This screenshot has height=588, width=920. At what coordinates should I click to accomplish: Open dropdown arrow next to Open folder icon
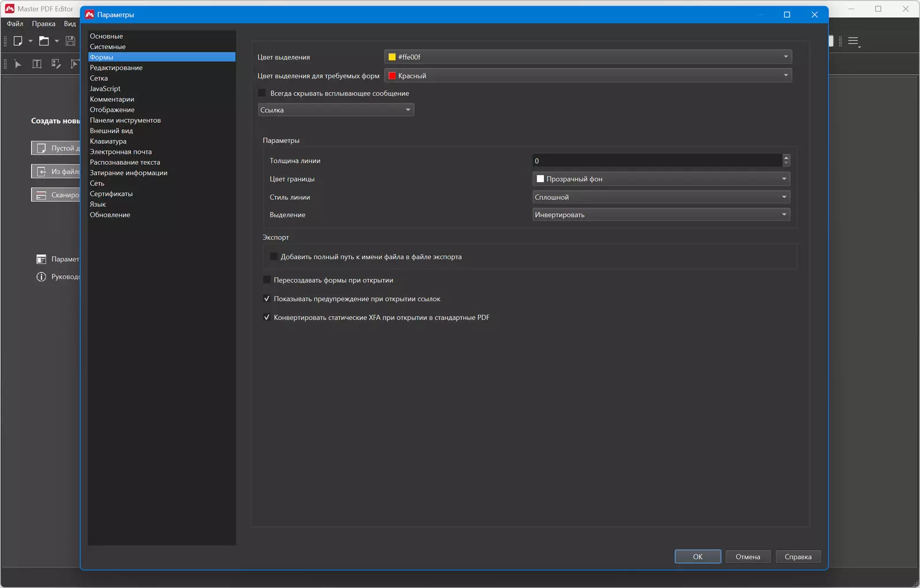57,41
